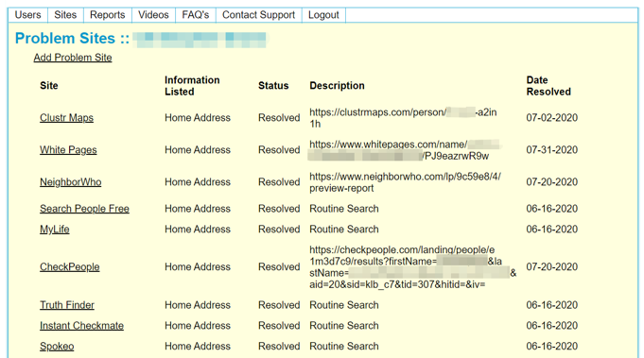644x358 pixels.
Task: Click date 06-16-2020 in Instant Checkmate row
Action: (552, 325)
